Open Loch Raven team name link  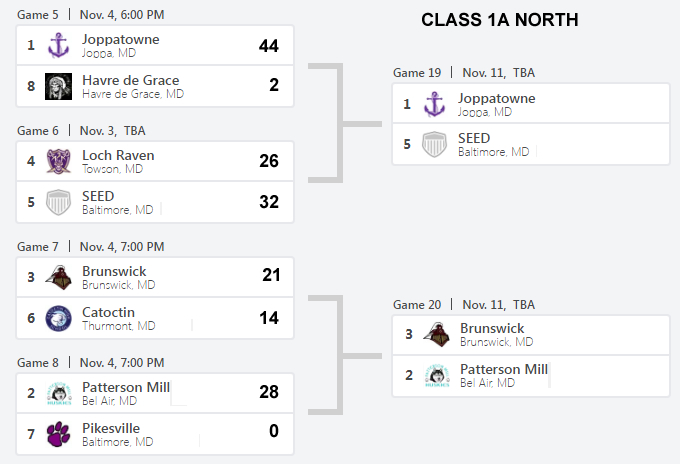(x=118, y=155)
